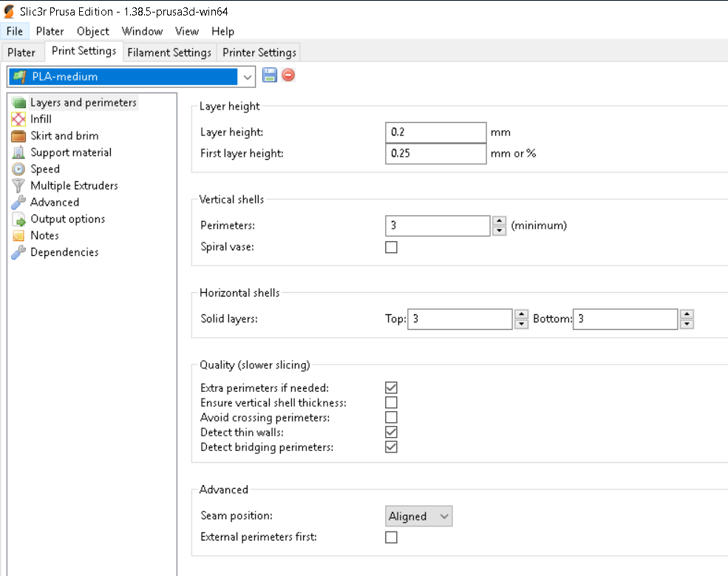Decrease Top solid layers with down arrow
Viewport: 728px width, 576px height.
pos(521,325)
